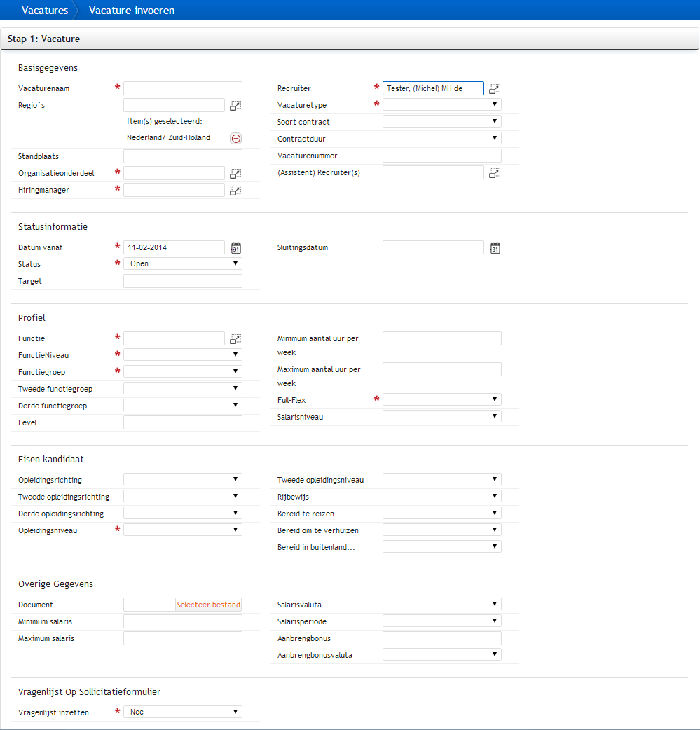700x730 pixels.
Task: Go to Vacatures in the breadcrumb
Action: [x=45, y=11]
